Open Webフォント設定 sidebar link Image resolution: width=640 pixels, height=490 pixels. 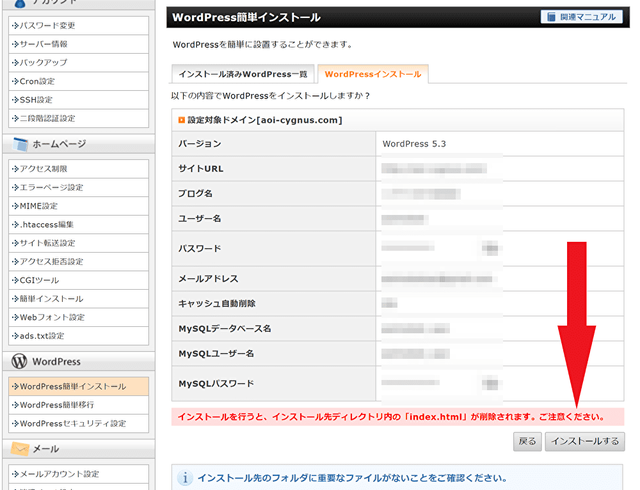tap(78, 317)
